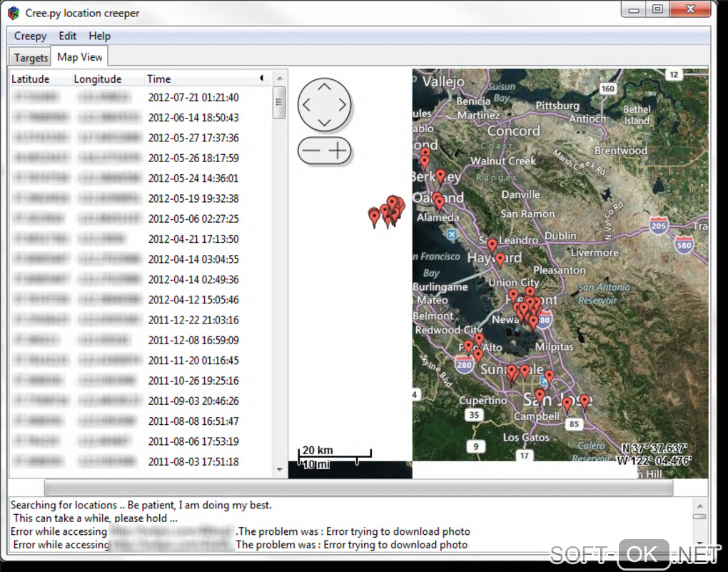The height and width of the screenshot is (572, 728).
Task: Click the Brentwood label on the map
Action: click(621, 151)
